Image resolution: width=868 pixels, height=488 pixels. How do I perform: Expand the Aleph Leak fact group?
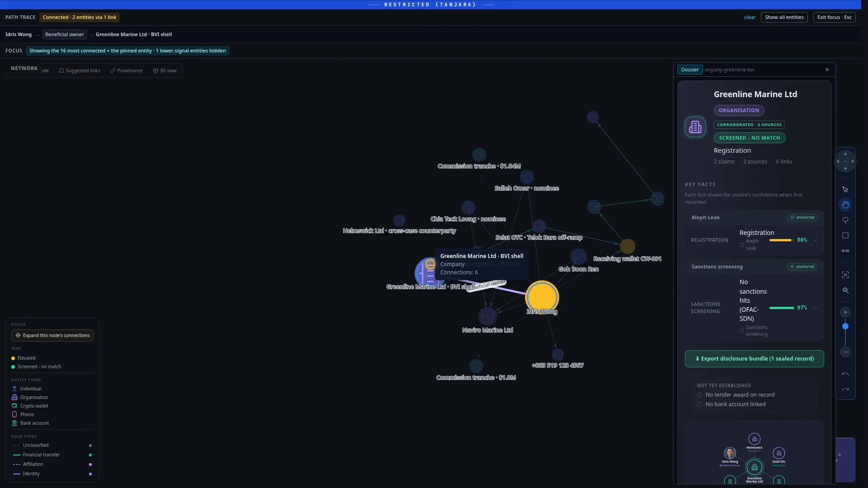pyautogui.click(x=754, y=217)
